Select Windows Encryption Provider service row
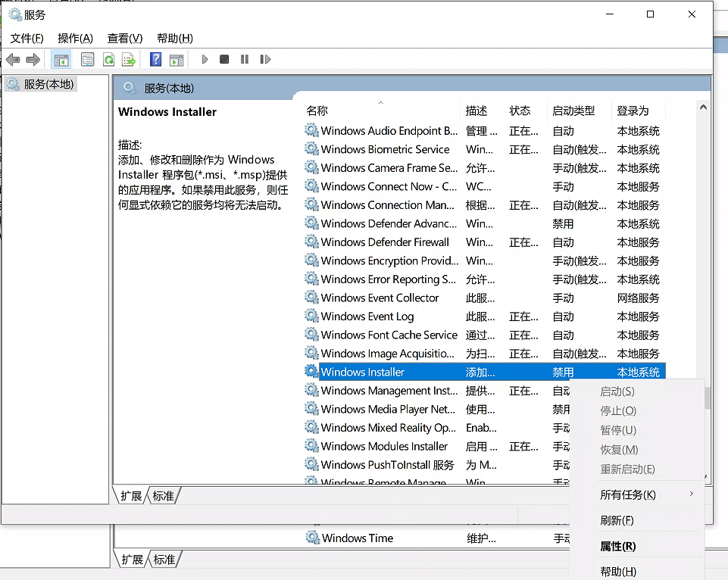Image resolution: width=728 pixels, height=580 pixels. coord(484,260)
